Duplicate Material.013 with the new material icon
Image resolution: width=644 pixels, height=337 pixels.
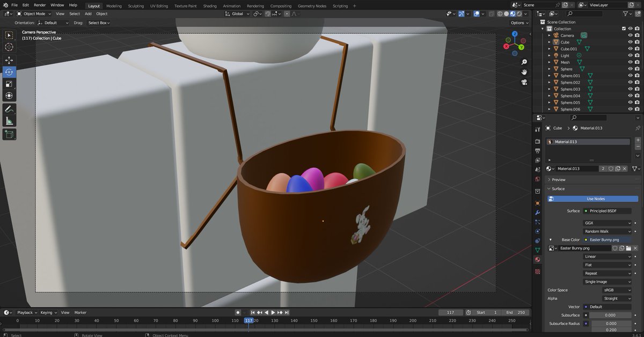[618, 169]
